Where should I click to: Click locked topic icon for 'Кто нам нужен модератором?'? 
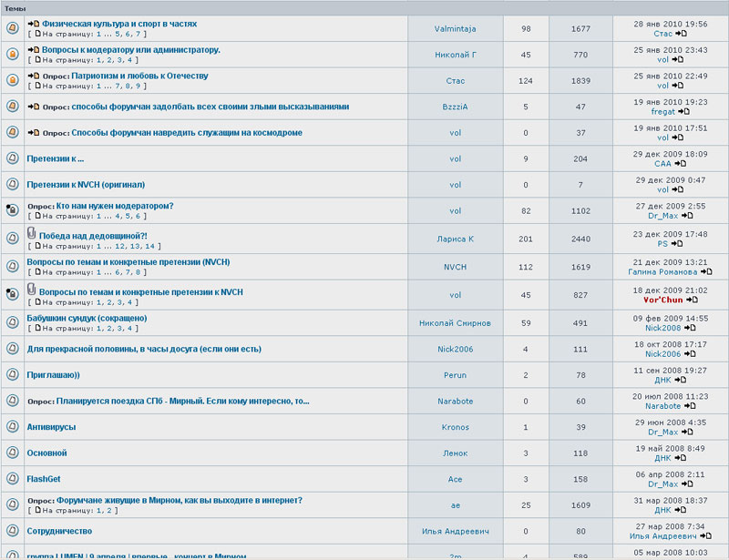point(13,210)
